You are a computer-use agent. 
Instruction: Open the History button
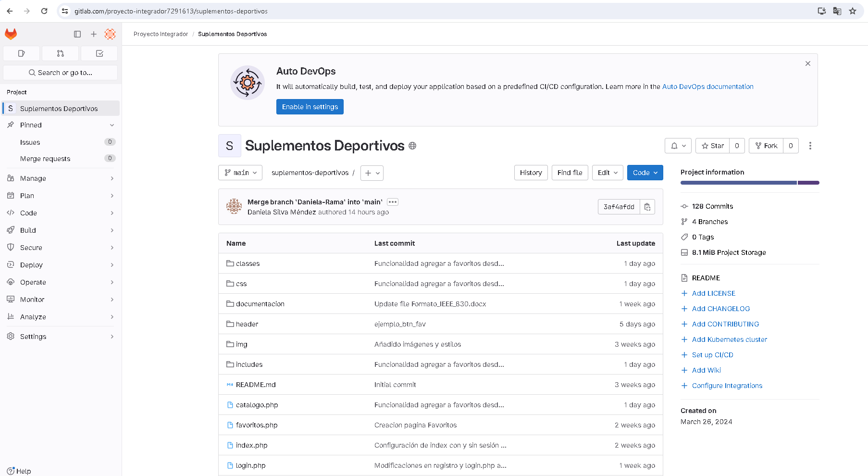pos(531,173)
